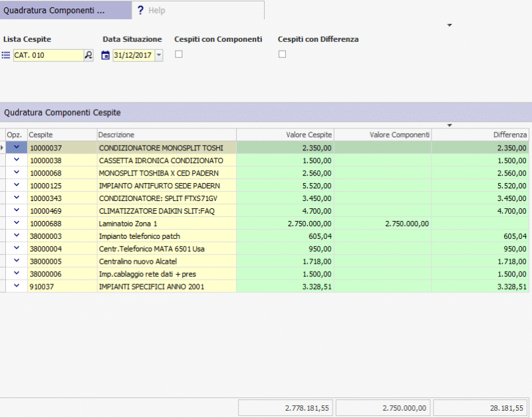Screen dimensions: 532x418
Task: Open options chevron for Laminatoio Zona 1
Action: tap(16, 223)
